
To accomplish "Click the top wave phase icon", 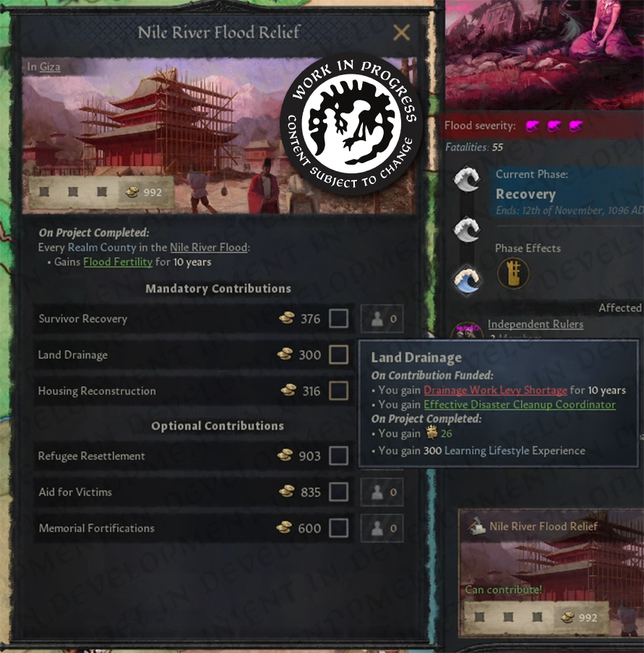I will [466, 179].
